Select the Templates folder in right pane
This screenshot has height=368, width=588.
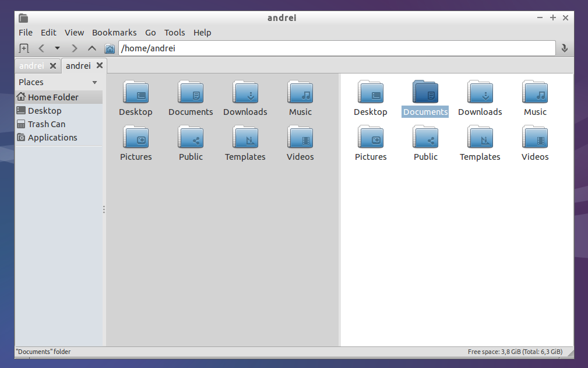(x=480, y=143)
